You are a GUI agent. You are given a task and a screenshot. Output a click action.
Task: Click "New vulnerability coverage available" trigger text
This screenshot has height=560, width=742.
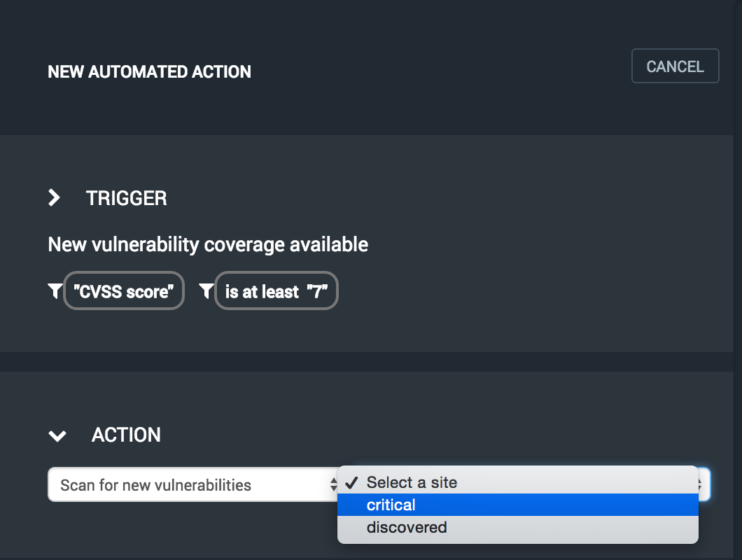tap(208, 244)
